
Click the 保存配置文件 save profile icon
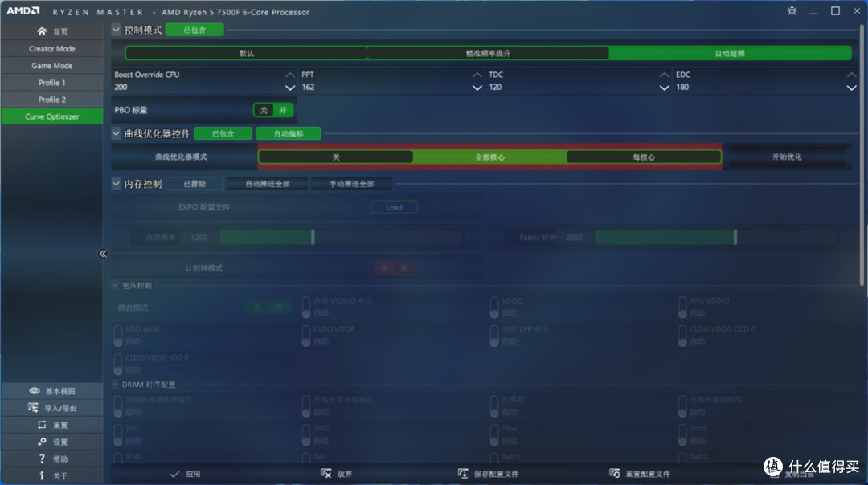click(463, 474)
